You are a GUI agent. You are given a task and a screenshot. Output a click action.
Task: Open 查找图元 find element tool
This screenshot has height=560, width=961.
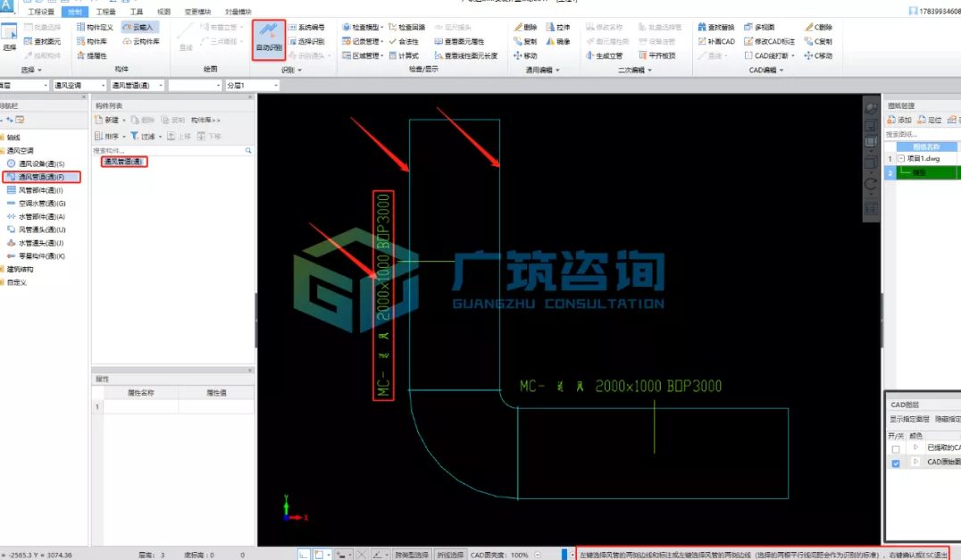coord(42,41)
